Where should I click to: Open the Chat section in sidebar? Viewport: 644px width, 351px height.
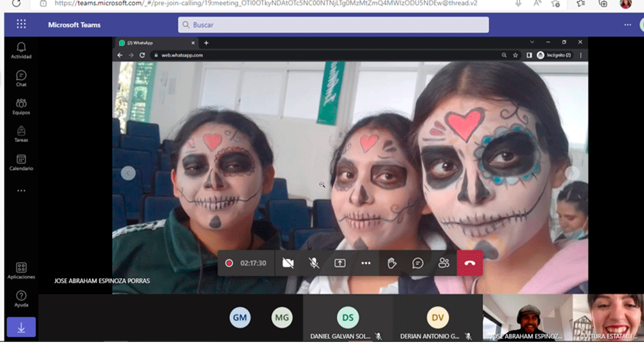pos(21,78)
